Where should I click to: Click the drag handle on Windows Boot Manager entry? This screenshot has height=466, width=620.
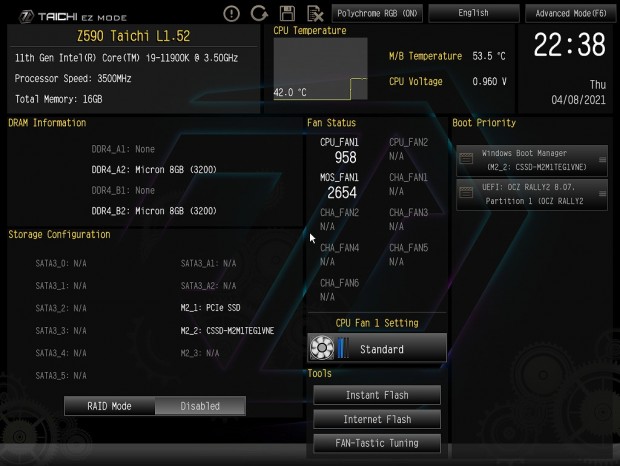(x=602, y=160)
